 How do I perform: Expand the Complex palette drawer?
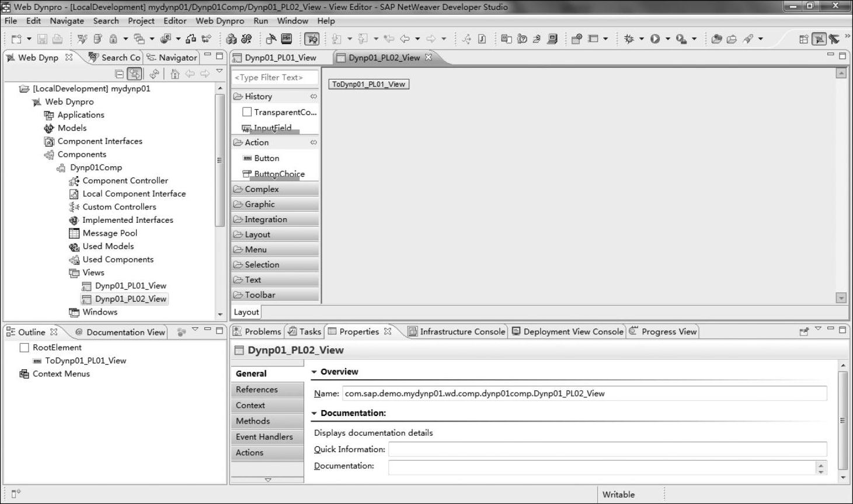pyautogui.click(x=276, y=189)
